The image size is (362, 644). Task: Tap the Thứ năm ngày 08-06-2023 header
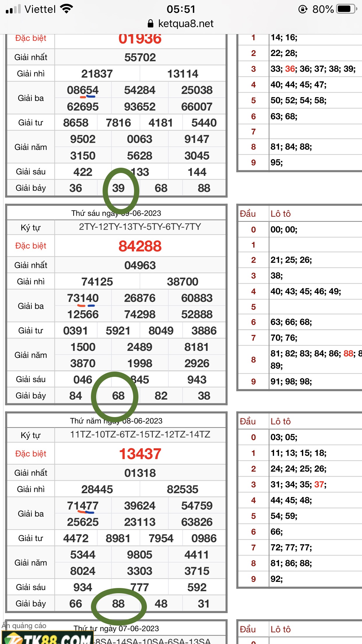pyautogui.click(x=116, y=421)
